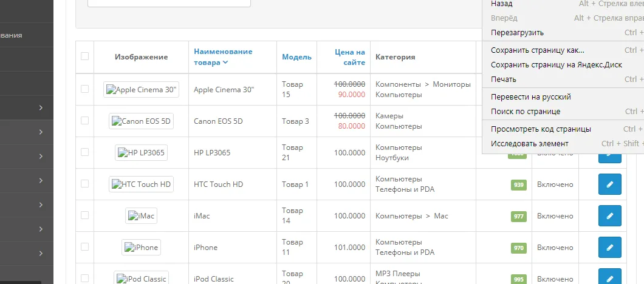Click the 101.0000 price of iPhone

pyautogui.click(x=349, y=248)
